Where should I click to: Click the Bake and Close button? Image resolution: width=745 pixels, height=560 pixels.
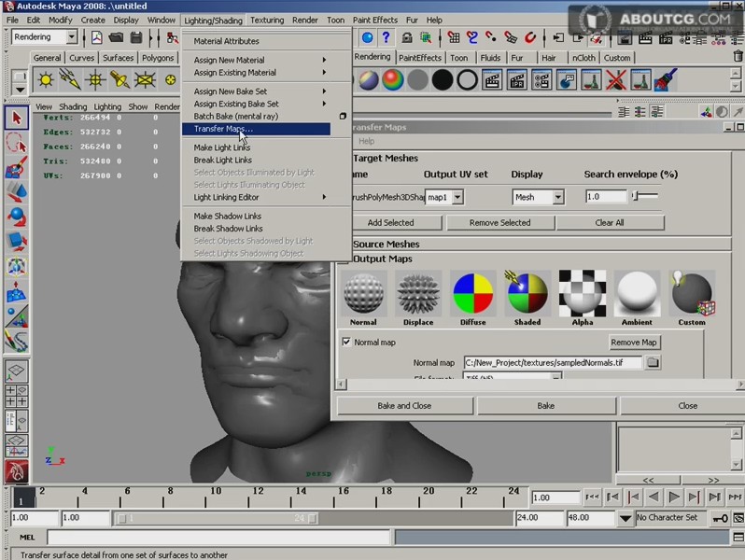pos(404,406)
